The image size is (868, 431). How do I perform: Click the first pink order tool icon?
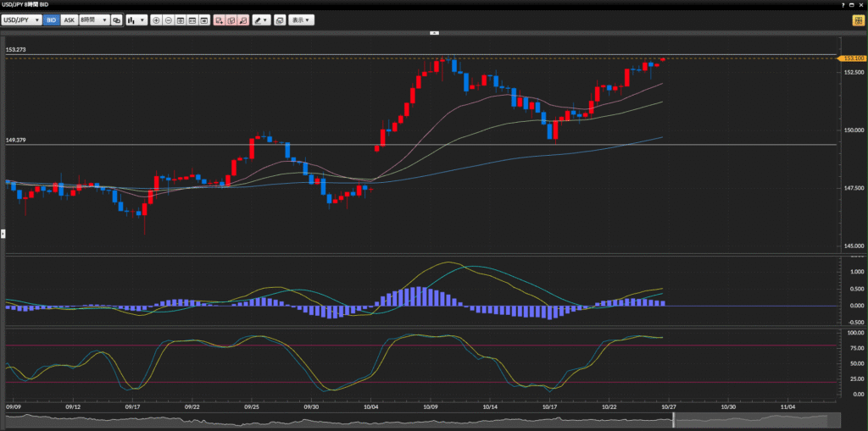click(220, 19)
